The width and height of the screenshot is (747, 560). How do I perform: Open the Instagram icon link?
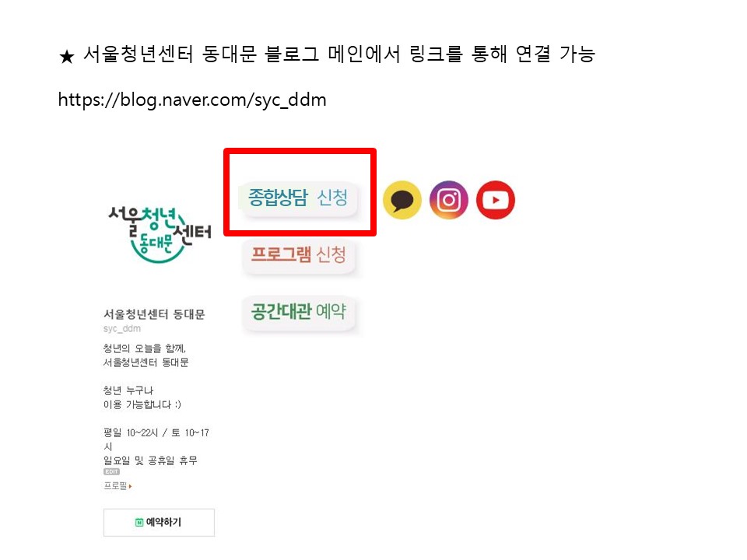(449, 200)
